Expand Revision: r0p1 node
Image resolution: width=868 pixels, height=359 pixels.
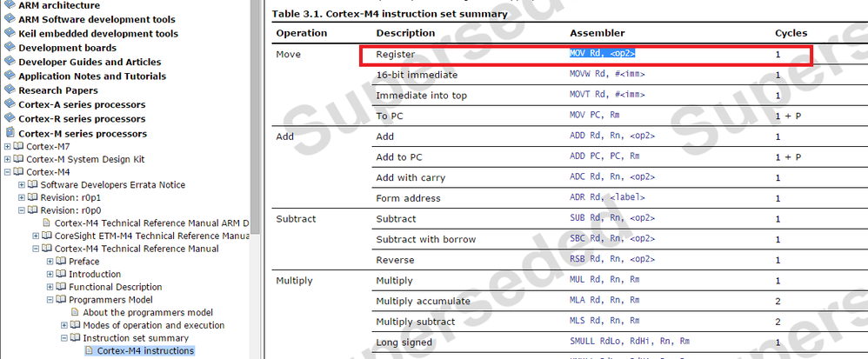[22, 197]
